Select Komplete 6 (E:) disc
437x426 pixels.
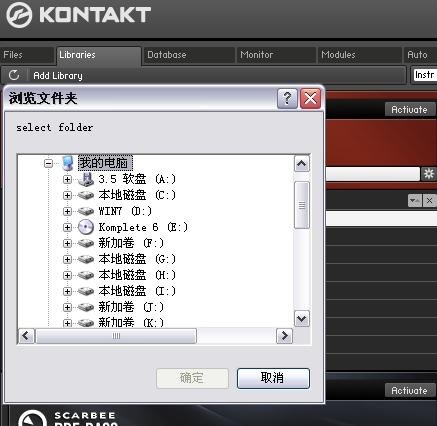pyautogui.click(x=143, y=227)
